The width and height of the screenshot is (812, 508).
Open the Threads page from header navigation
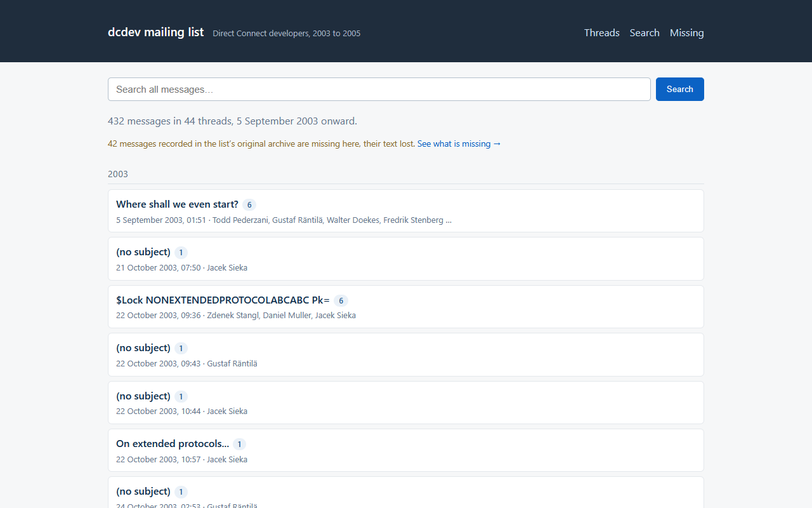[601, 33]
